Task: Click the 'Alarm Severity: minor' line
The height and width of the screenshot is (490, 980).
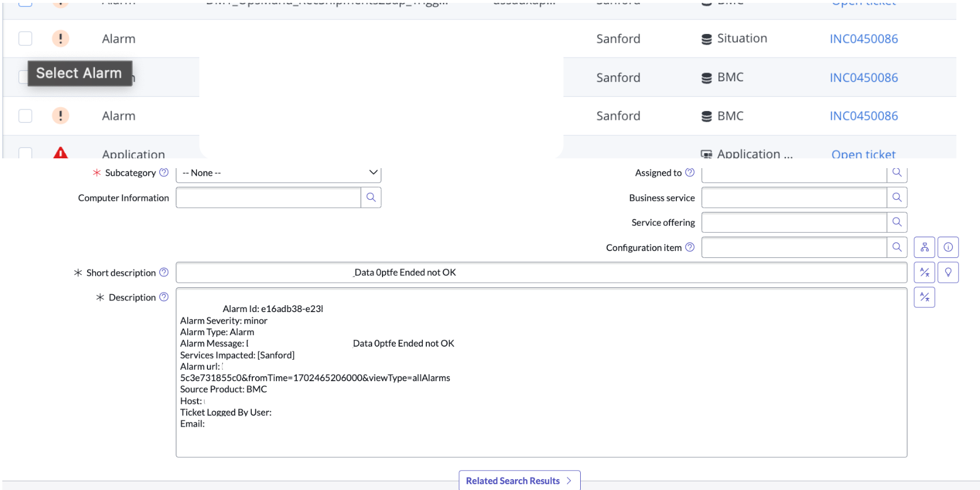Action: coord(224,321)
